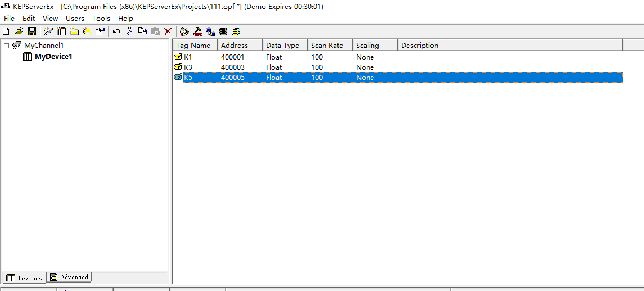
Task: Click the tag icon beside K1
Action: 178,57
